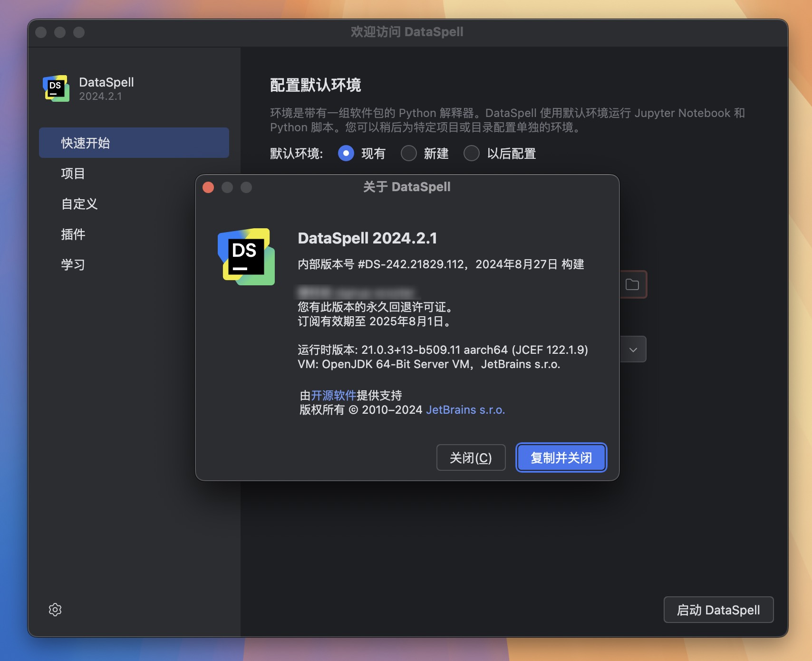This screenshot has width=812, height=661.
Task: Click the folder browse icon behind the dialog
Action: [632, 284]
